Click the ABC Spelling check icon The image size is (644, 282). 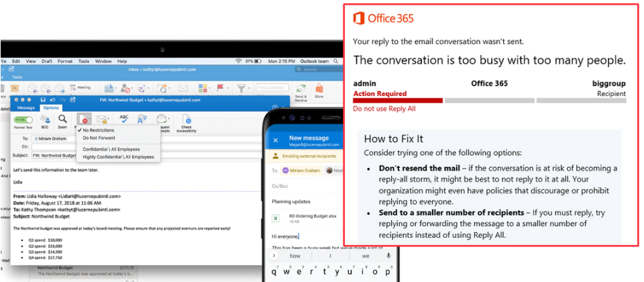123,120
